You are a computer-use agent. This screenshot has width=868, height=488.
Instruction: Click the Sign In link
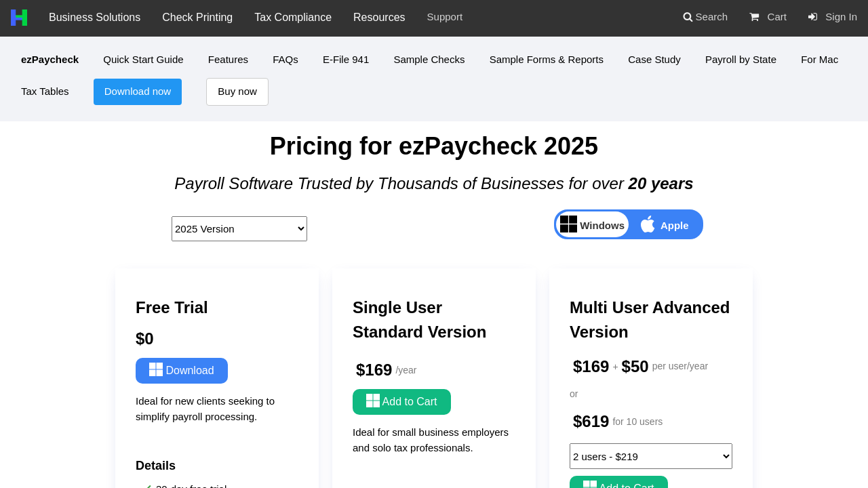pos(833,17)
